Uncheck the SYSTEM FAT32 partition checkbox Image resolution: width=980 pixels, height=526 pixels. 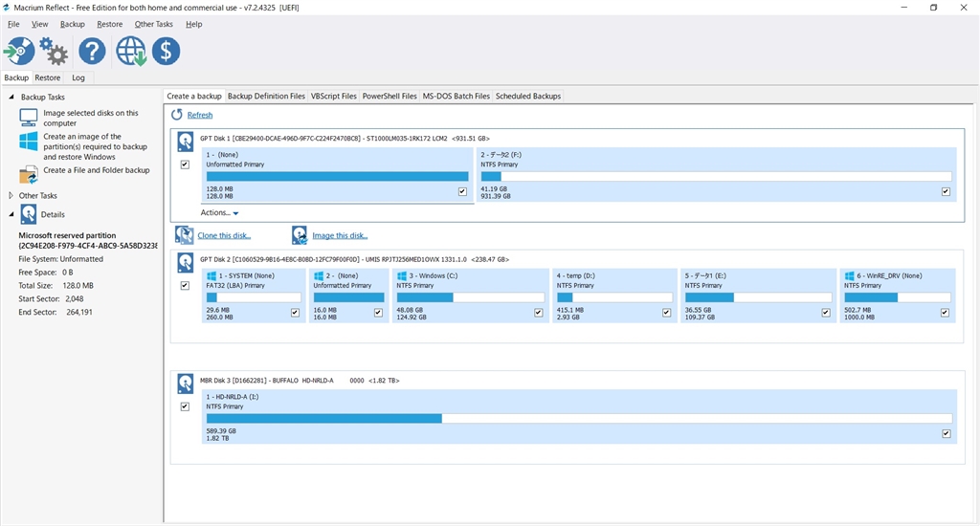(295, 313)
